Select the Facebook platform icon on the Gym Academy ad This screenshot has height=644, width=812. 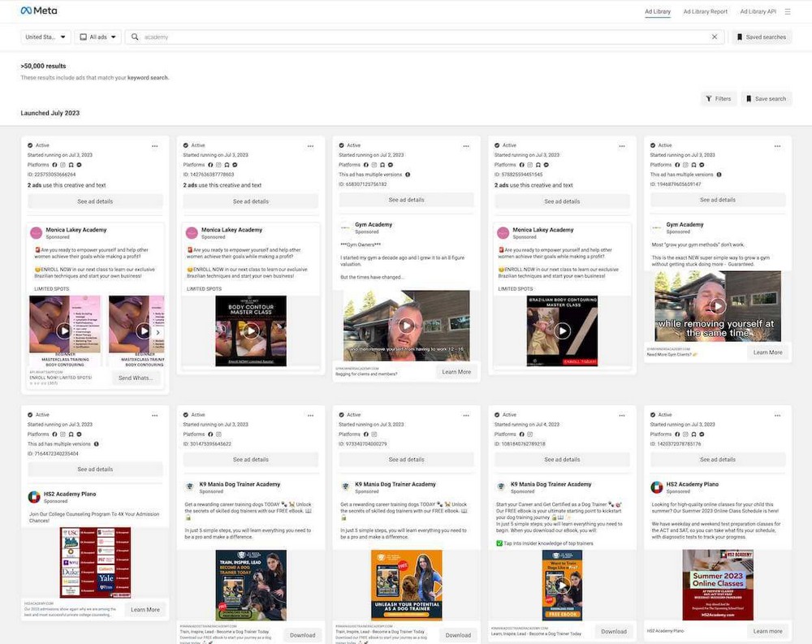(365, 165)
